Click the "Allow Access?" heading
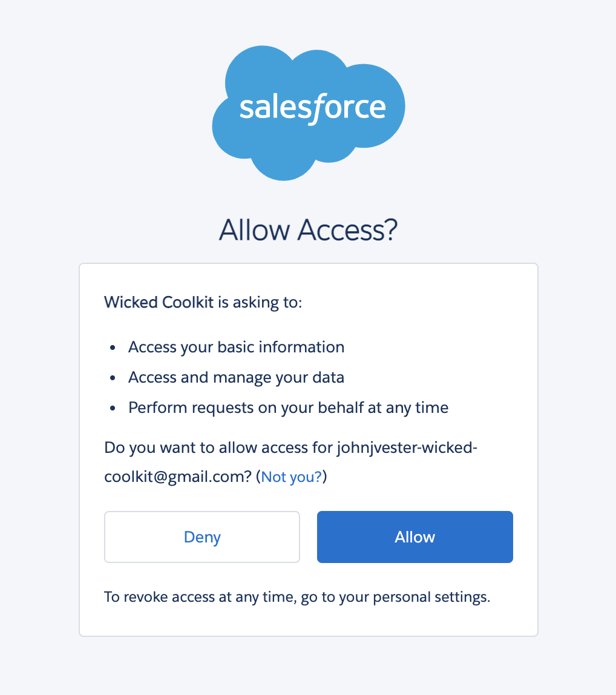Image resolution: width=616 pixels, height=695 pixels. click(307, 231)
